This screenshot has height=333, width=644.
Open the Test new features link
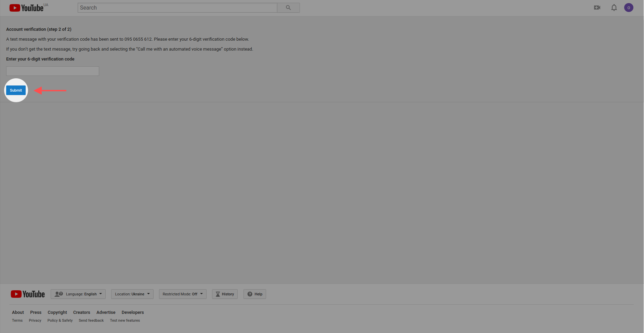point(125,321)
